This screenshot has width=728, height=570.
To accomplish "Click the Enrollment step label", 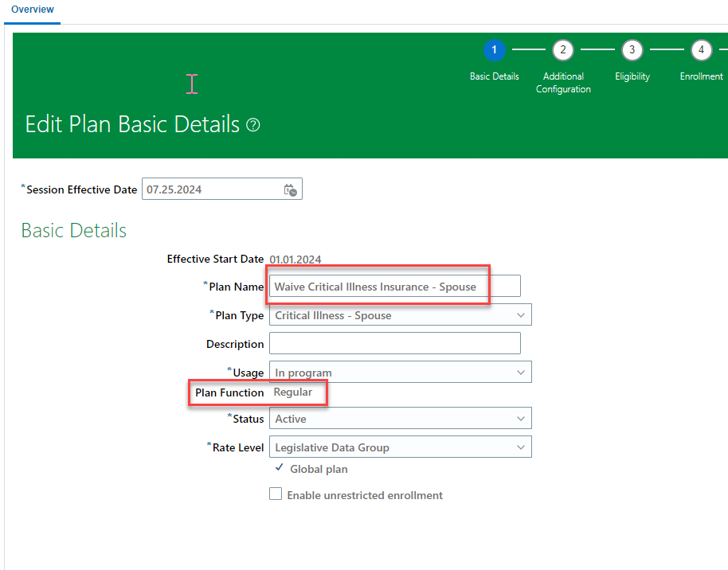I will click(702, 76).
